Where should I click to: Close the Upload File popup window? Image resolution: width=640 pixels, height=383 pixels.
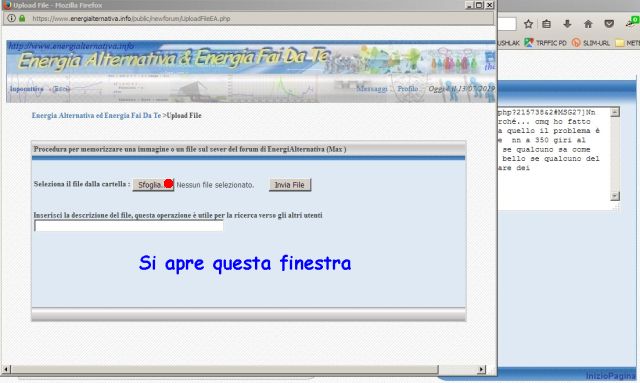pyautogui.click(x=490, y=5)
